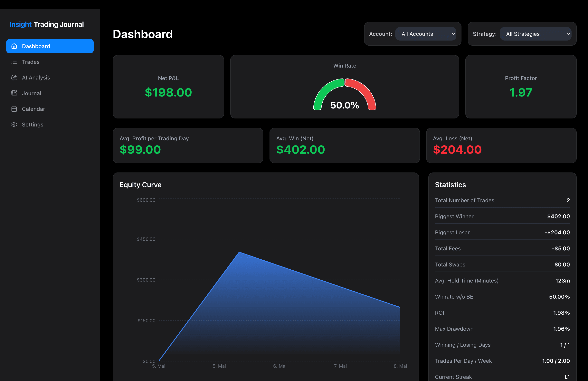Viewport: 588px width, 381px height.
Task: Click the $450.00 y-axis label
Action: [146, 239]
